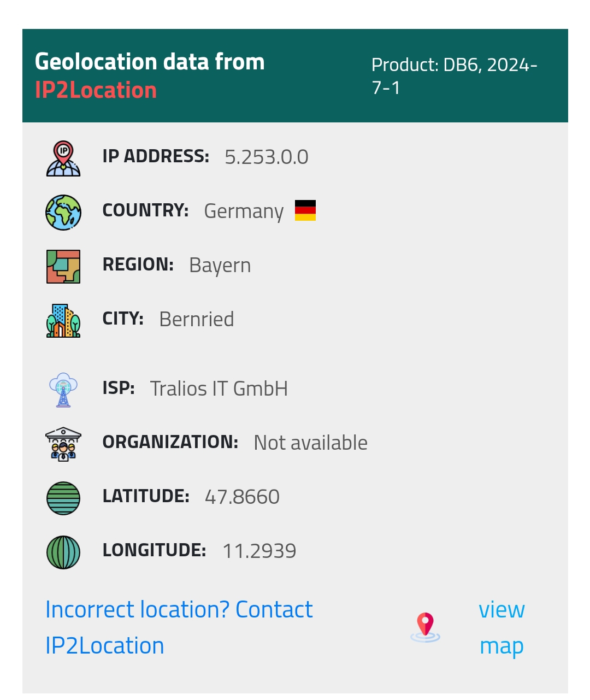Image resolution: width=590 pixels, height=700 pixels.
Task: Select the IP address value 5.253.0.0
Action: (x=267, y=157)
